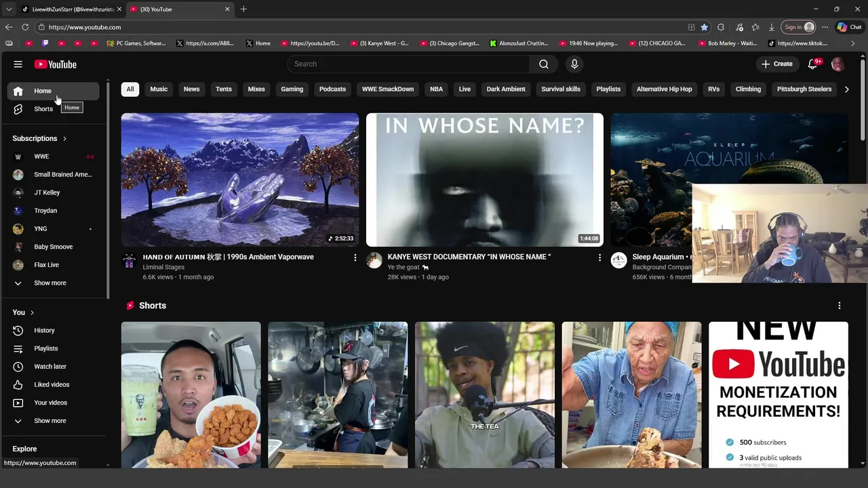Image resolution: width=868 pixels, height=488 pixels.
Task: Open Playlists in the sidebar
Action: [54, 348]
